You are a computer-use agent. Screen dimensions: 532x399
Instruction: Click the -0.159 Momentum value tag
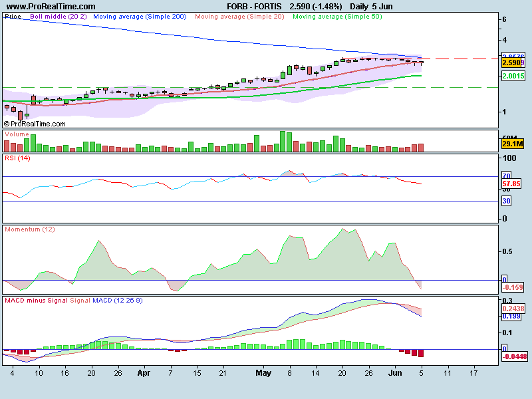click(x=513, y=287)
